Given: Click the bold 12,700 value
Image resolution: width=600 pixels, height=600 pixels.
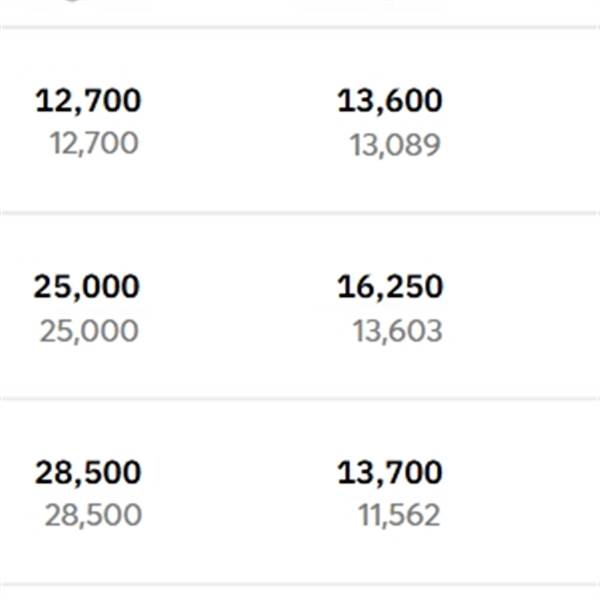Looking at the screenshot, I should click(x=88, y=101).
